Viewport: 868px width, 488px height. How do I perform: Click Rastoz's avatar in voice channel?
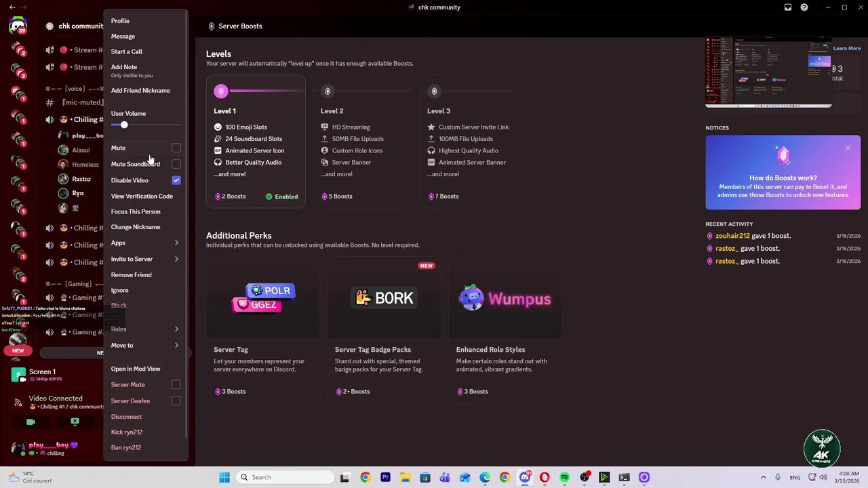coord(63,179)
